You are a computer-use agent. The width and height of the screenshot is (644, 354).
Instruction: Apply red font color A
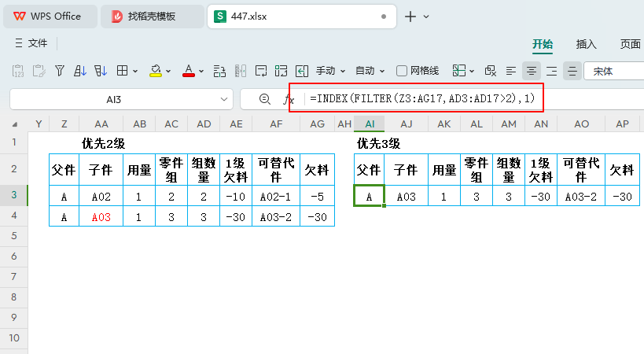point(189,71)
